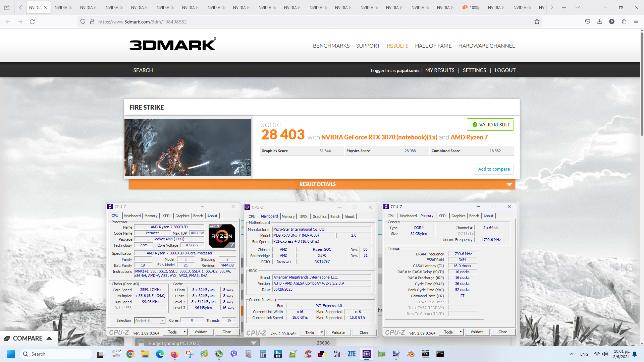This screenshot has width=644, height=362.
Task: Select SPD tab in right CPU-Z window
Action: 442,216
